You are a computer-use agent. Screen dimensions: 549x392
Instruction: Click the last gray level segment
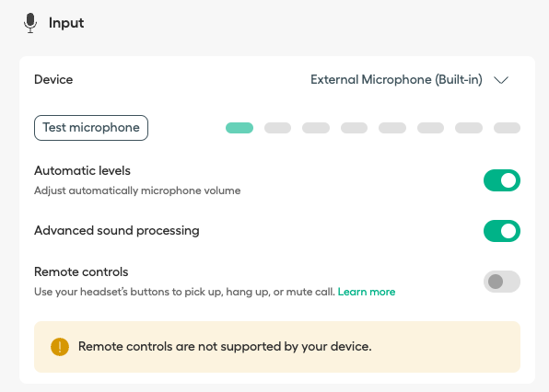click(x=507, y=128)
